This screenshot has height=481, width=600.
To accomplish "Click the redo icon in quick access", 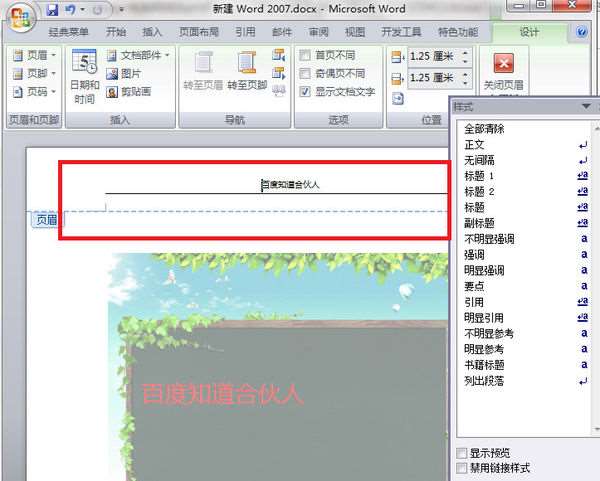I will pyautogui.click(x=98, y=10).
